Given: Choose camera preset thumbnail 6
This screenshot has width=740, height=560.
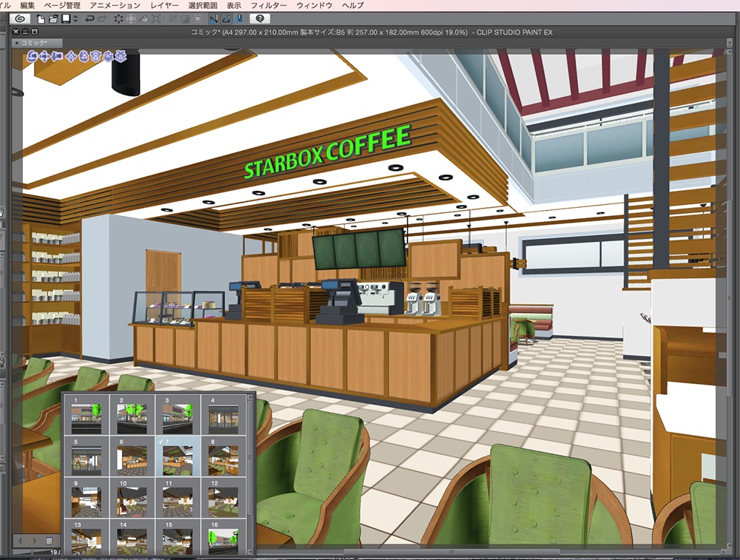Looking at the screenshot, I should [132, 456].
